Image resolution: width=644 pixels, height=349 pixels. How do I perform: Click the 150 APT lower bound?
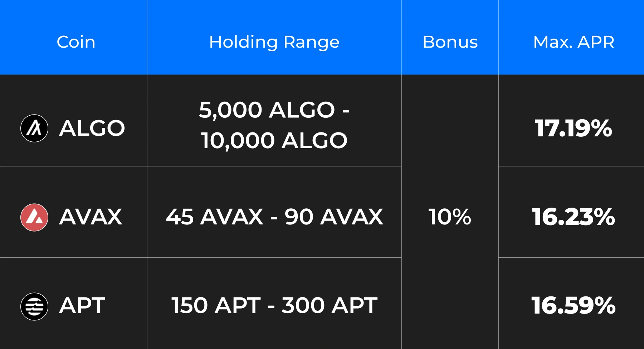(x=216, y=306)
